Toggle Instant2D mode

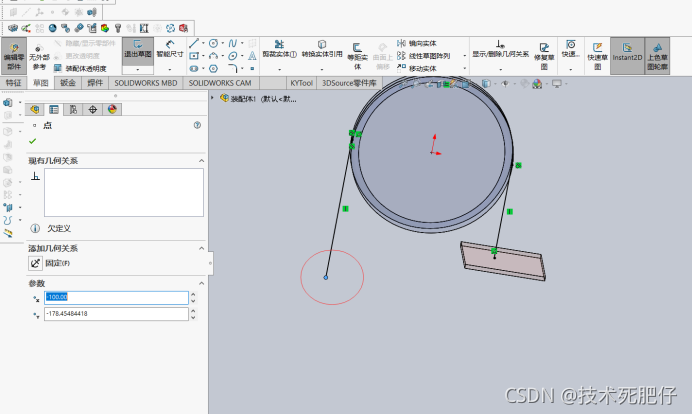tap(627, 56)
